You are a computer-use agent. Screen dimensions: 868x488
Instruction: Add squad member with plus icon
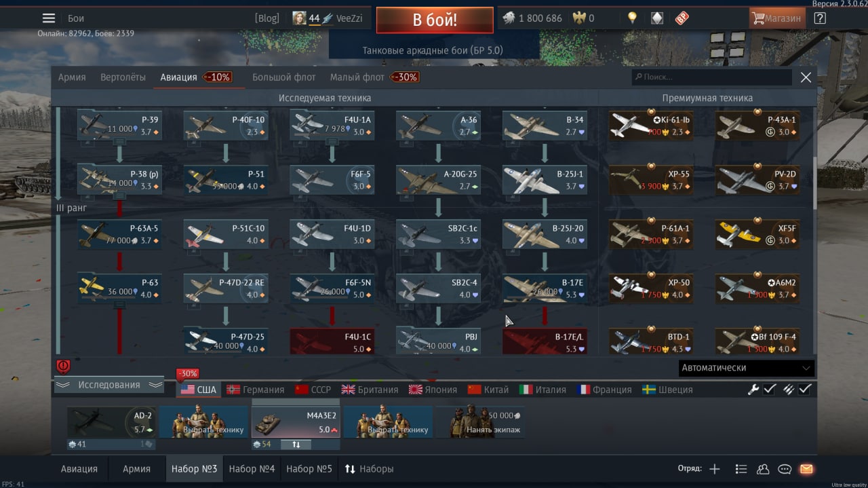pyautogui.click(x=714, y=469)
